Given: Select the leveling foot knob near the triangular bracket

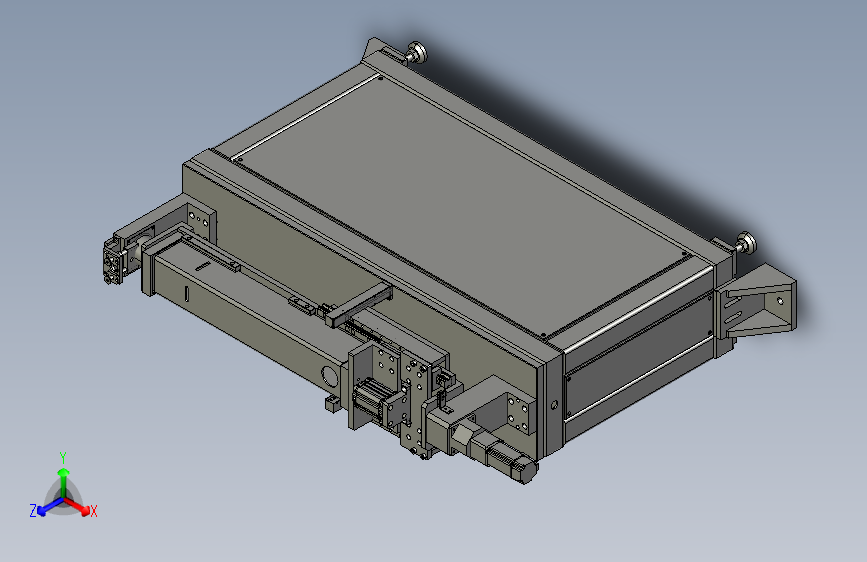Looking at the screenshot, I should click(745, 242).
